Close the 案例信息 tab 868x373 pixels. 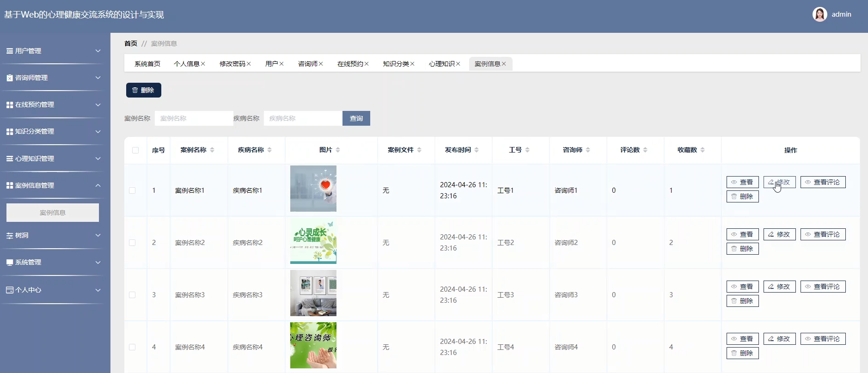[x=504, y=64]
